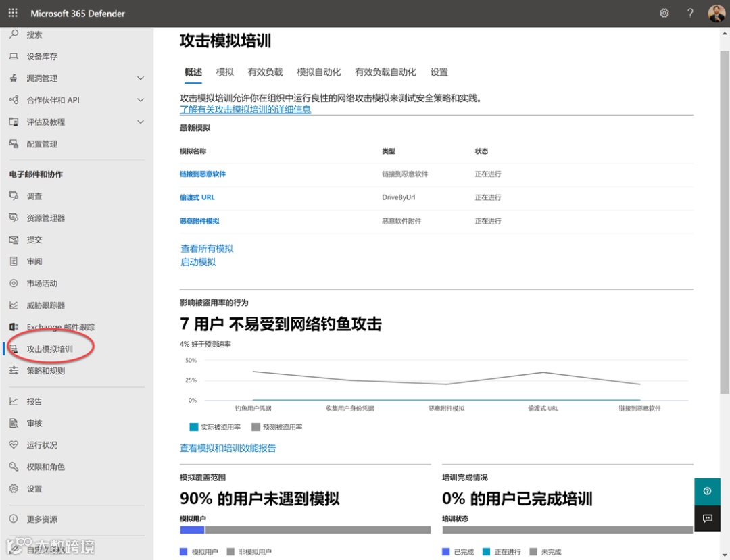Click the 策略和规则 sliders icon
The width and height of the screenshot is (730, 560).
coord(14,371)
